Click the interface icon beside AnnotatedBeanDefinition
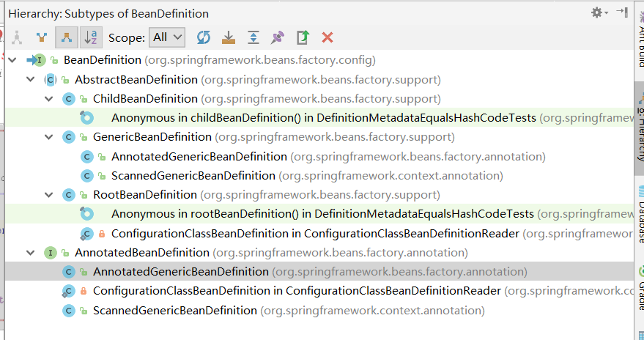Viewport: 644px width, 340px height. (x=51, y=253)
